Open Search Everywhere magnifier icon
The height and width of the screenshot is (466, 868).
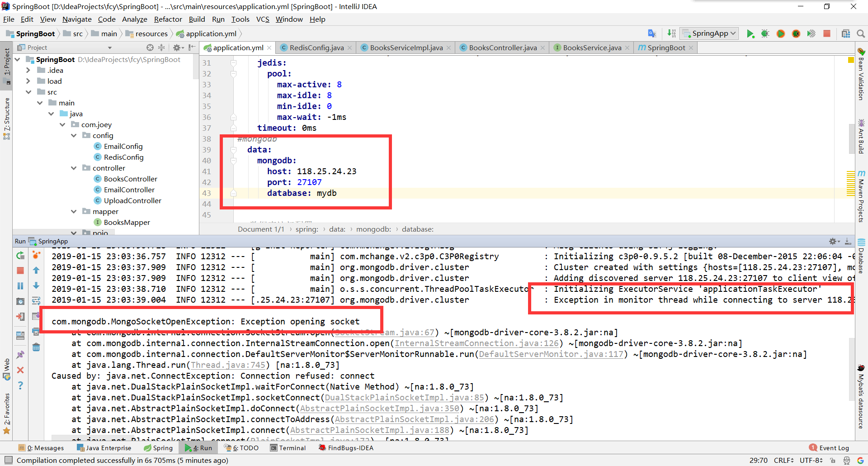(860, 33)
